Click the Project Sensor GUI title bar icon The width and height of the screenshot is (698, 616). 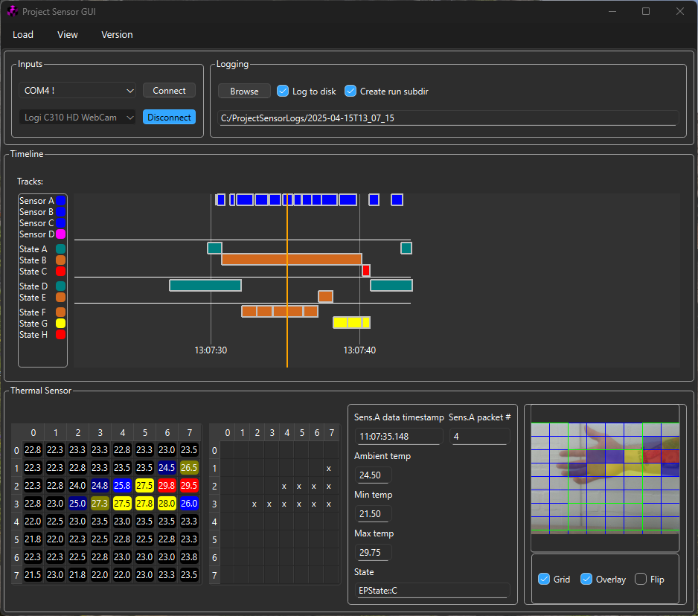pos(11,11)
